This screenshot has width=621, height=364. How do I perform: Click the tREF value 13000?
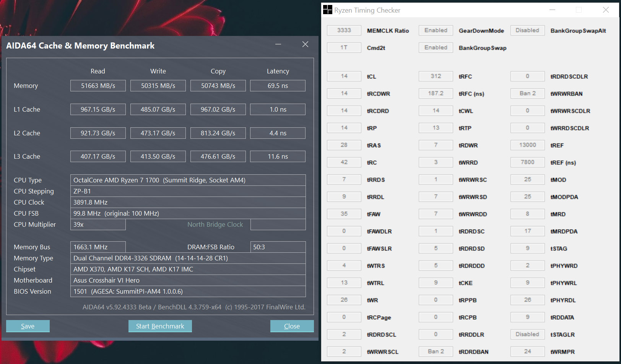click(x=527, y=145)
